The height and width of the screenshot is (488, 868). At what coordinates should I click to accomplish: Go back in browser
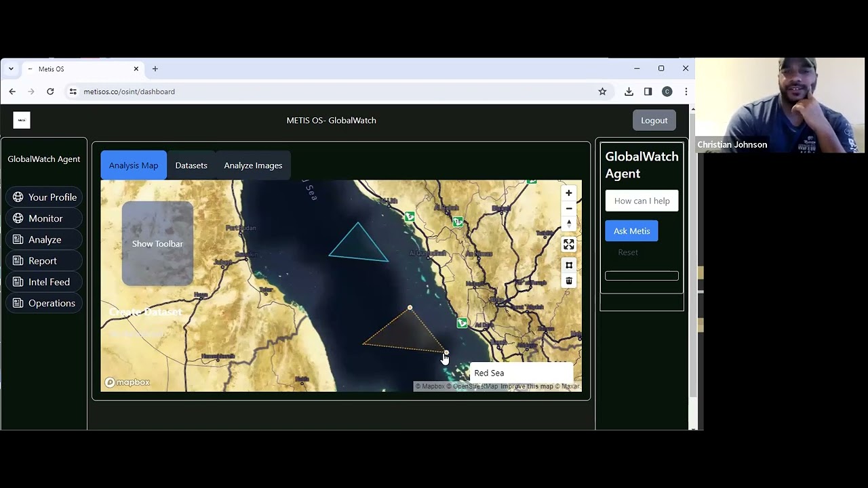(x=12, y=91)
